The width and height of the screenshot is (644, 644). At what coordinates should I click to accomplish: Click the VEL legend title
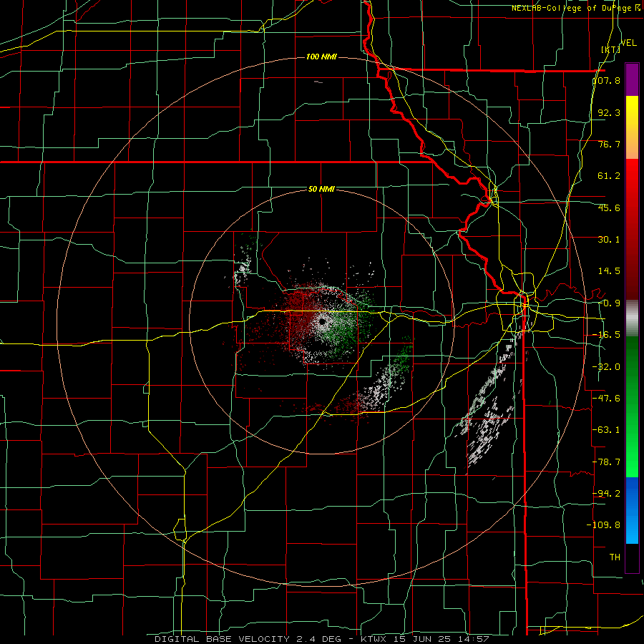point(629,43)
